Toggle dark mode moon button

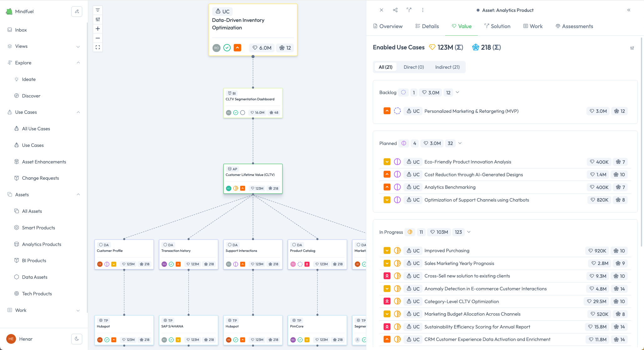coord(77,339)
